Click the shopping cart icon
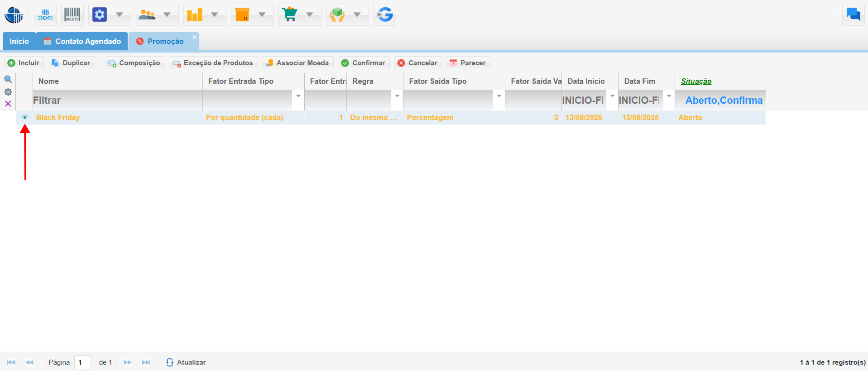Screen dimensions: 868x371 coord(290,15)
